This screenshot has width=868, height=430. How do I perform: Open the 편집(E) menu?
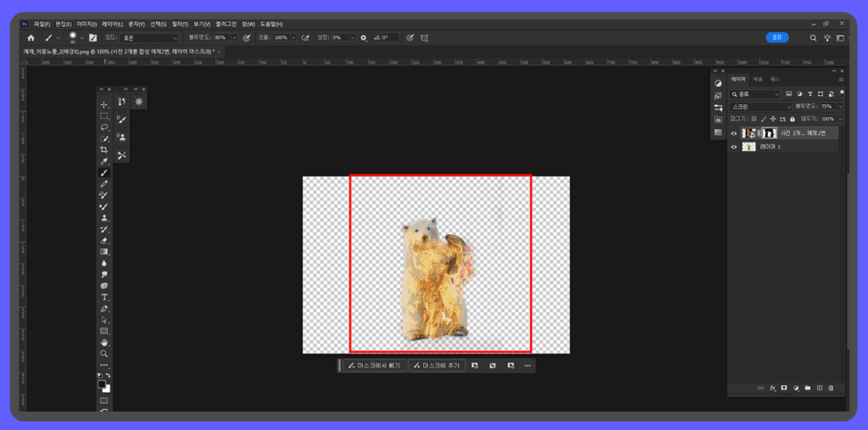coord(64,25)
